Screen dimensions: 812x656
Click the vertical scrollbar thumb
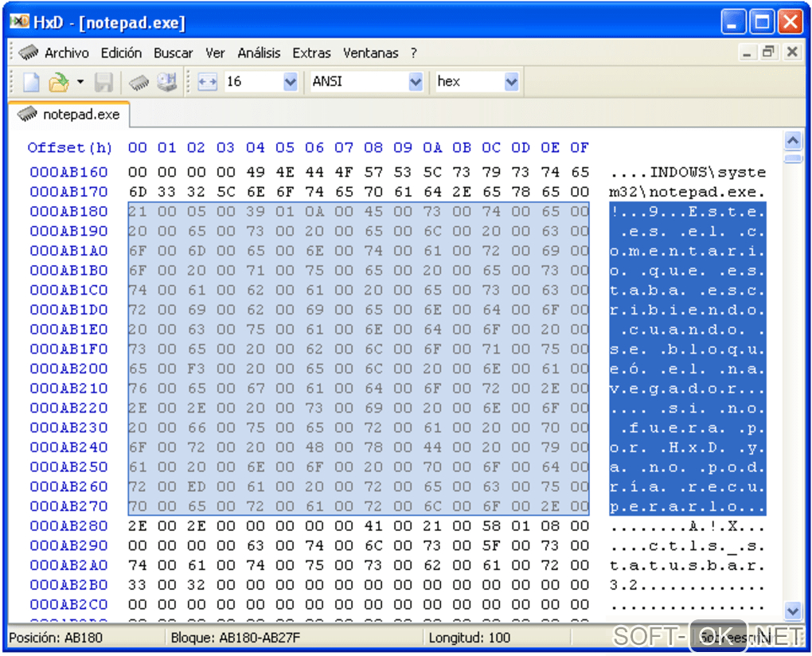click(x=793, y=158)
